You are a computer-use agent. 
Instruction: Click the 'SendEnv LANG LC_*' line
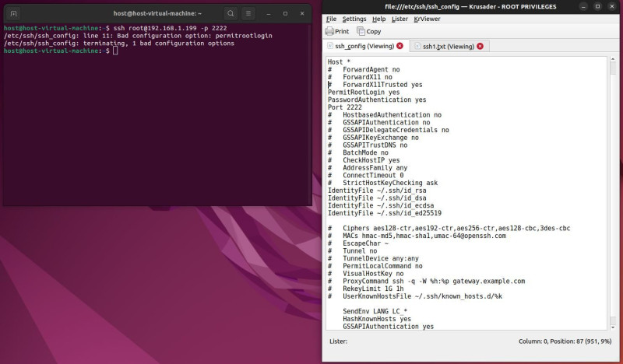click(x=375, y=311)
